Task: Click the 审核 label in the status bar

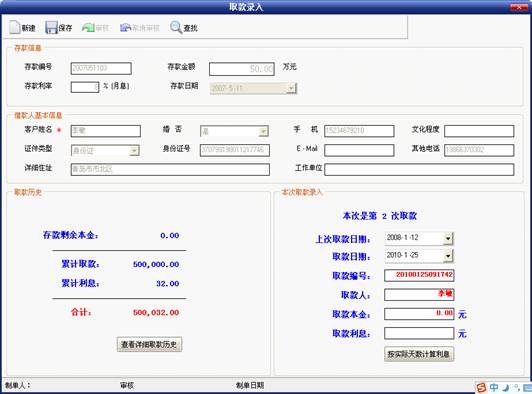Action: pyautogui.click(x=127, y=385)
